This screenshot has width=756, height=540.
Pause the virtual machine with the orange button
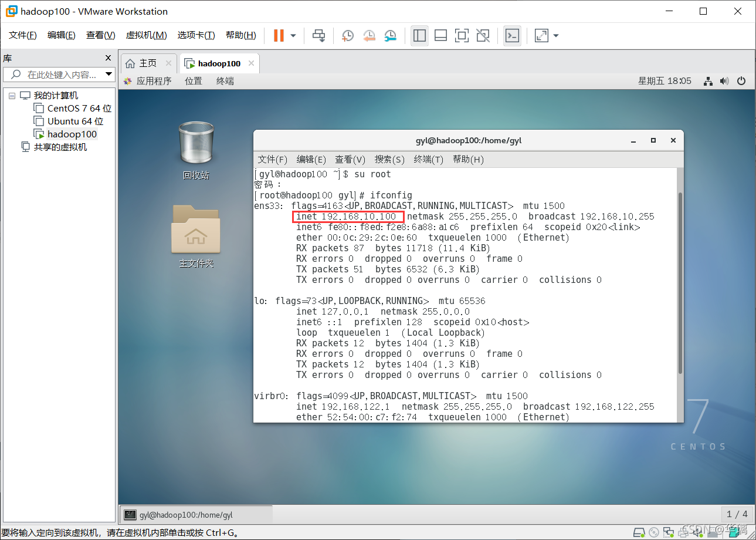pyautogui.click(x=279, y=36)
